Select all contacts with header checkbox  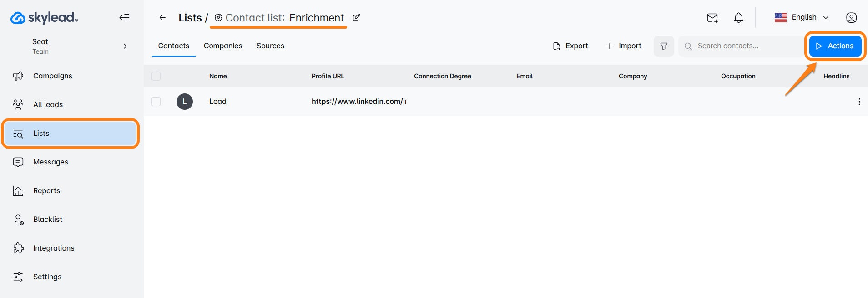156,76
